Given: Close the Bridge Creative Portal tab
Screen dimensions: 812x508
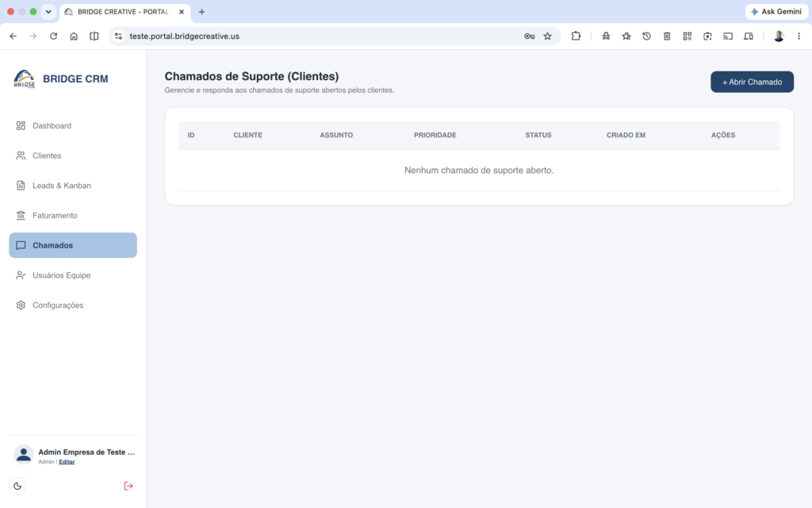Looking at the screenshot, I should tap(182, 11).
